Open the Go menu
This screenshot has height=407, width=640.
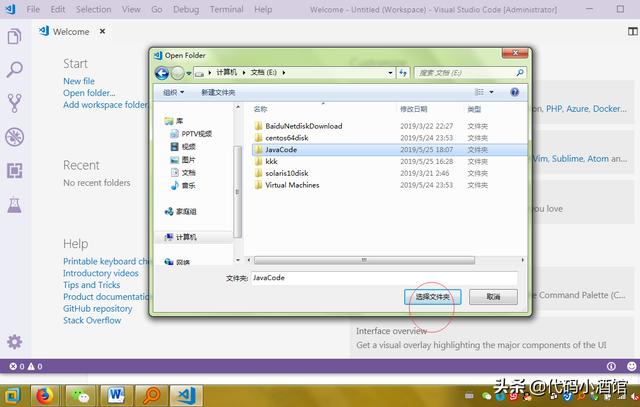(157, 9)
